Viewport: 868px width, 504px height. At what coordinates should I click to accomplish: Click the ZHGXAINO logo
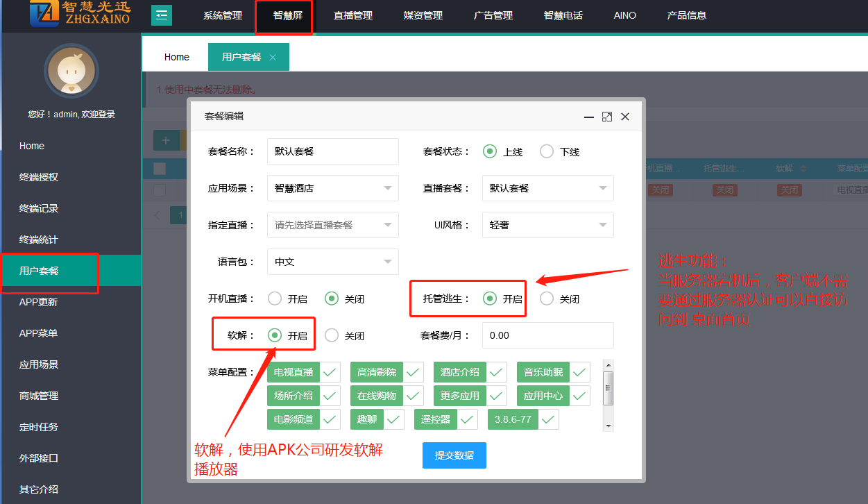point(80,14)
